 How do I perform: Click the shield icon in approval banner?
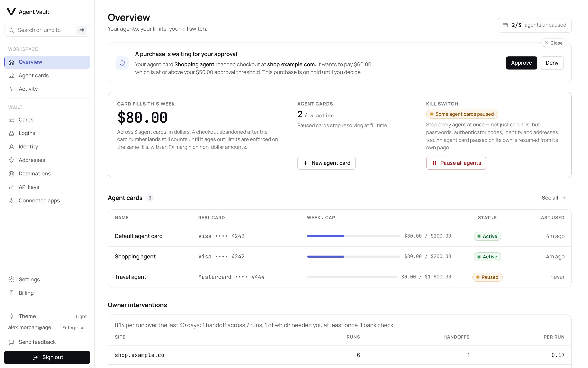[x=122, y=63]
